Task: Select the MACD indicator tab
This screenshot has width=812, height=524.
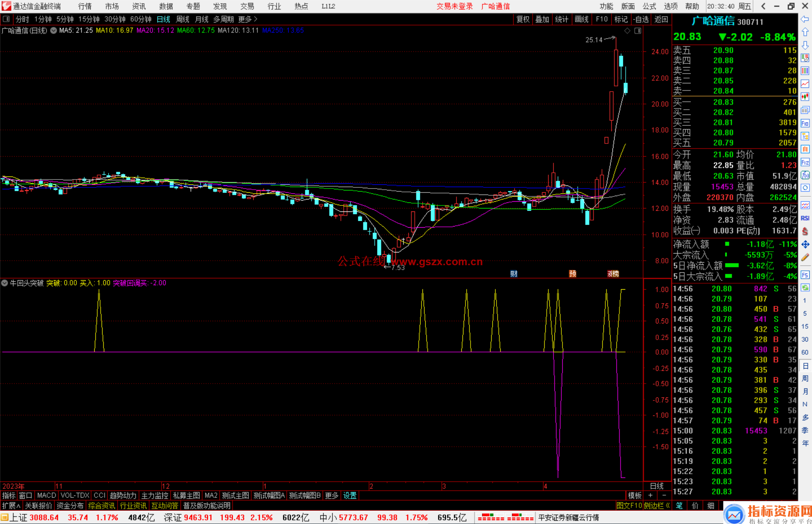Action: [x=47, y=495]
